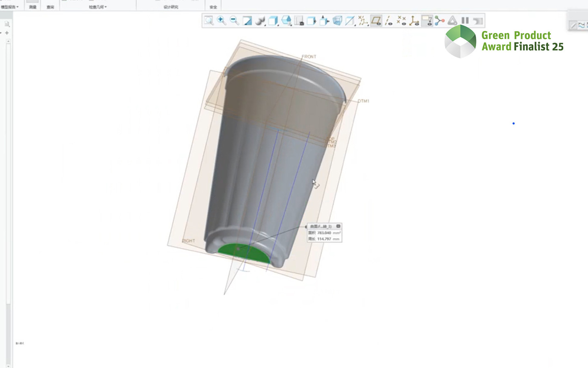This screenshot has width=588, height=368.
Task: Click the 查询 ribbon item
Action: [x=50, y=7]
